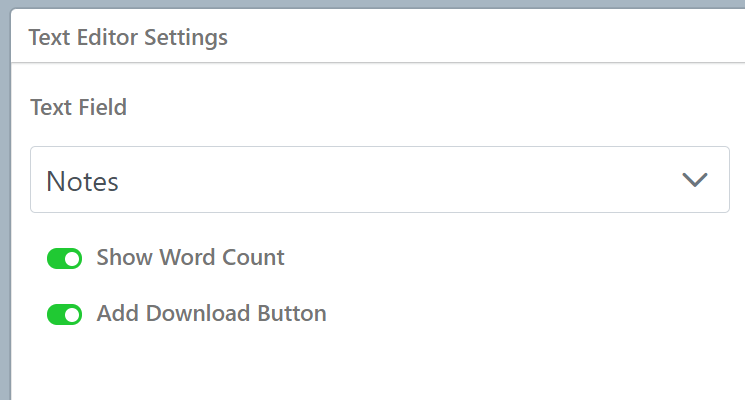Click blank header space right of the title
The height and width of the screenshot is (400, 745).
tap(500, 38)
